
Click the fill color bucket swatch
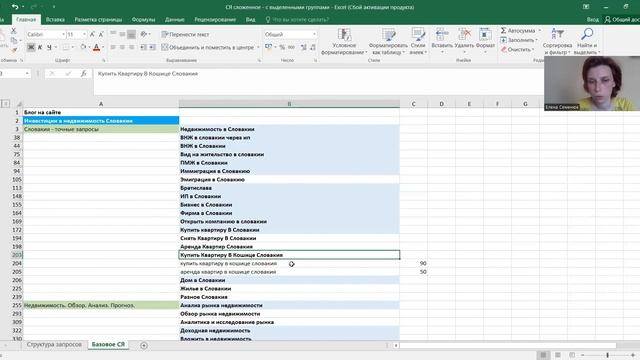point(83,47)
